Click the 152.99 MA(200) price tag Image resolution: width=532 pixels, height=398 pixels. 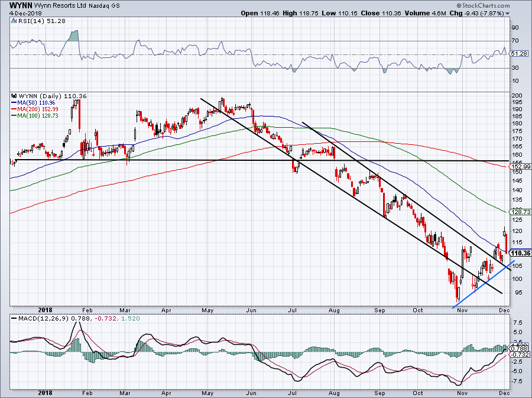click(x=520, y=167)
